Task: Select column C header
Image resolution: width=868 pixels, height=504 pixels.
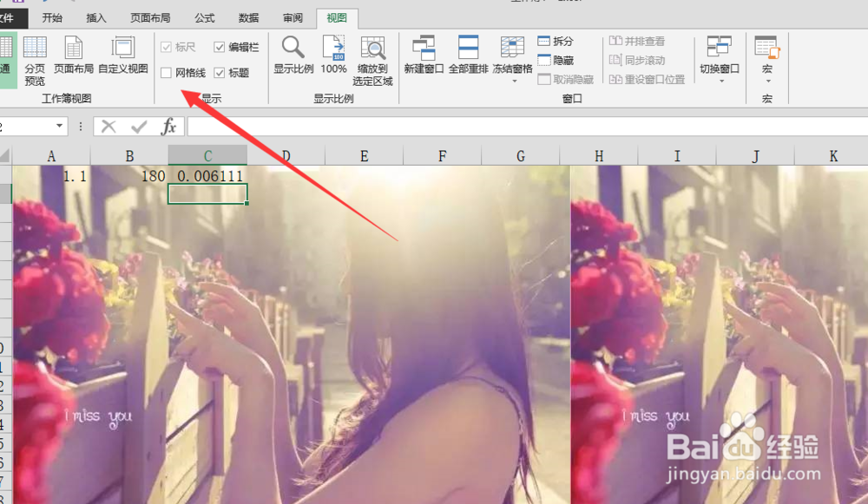Action: (x=207, y=156)
